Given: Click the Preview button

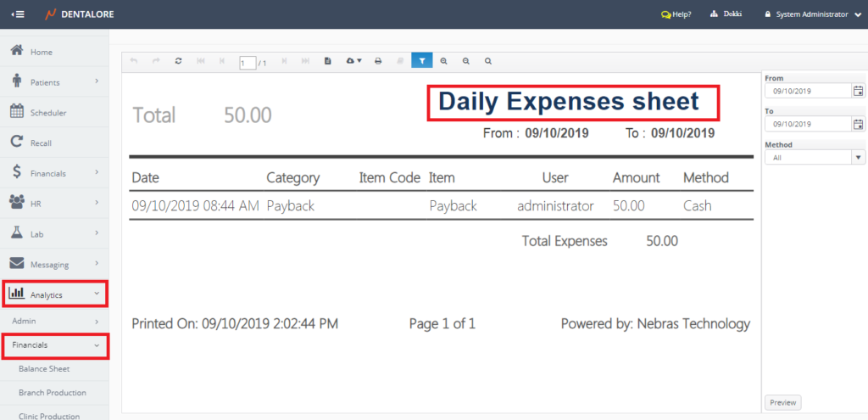Looking at the screenshot, I should click(782, 403).
